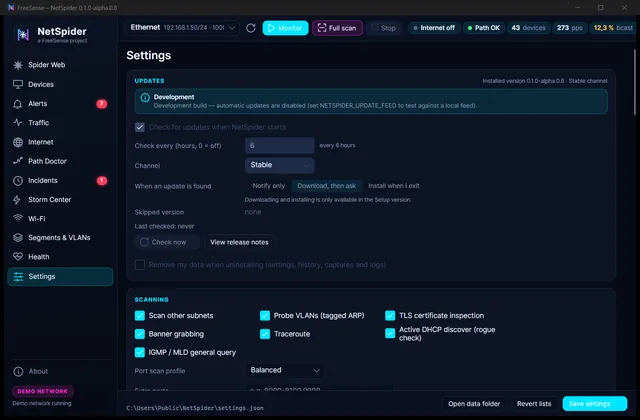Viewport: 640px width, 420px height.
Task: Click the Incidents clock icon
Action: pyautogui.click(x=18, y=180)
